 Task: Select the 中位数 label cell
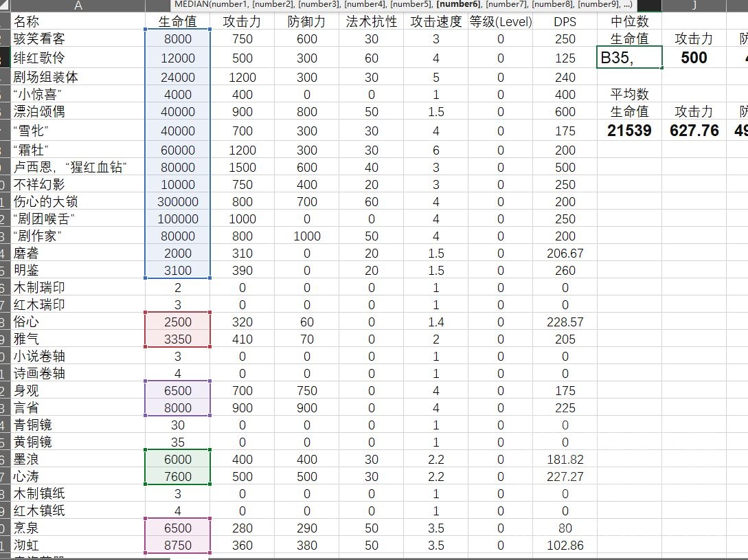point(629,21)
